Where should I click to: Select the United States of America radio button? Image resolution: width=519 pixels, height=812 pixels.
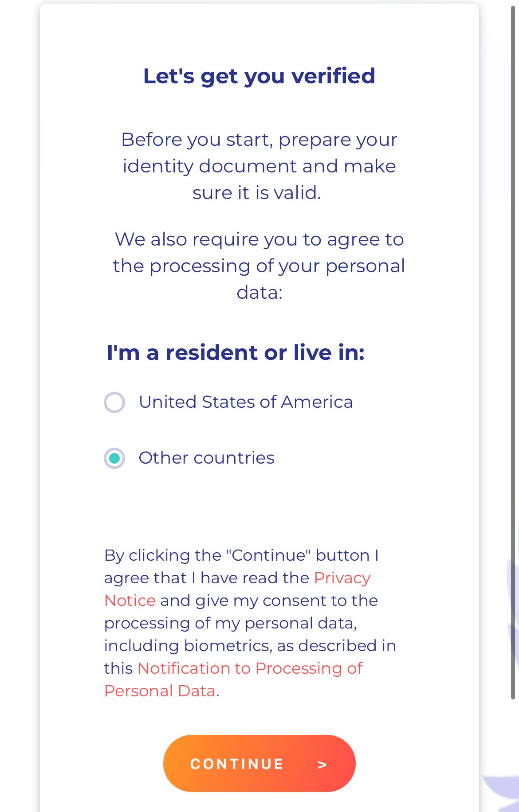(114, 402)
